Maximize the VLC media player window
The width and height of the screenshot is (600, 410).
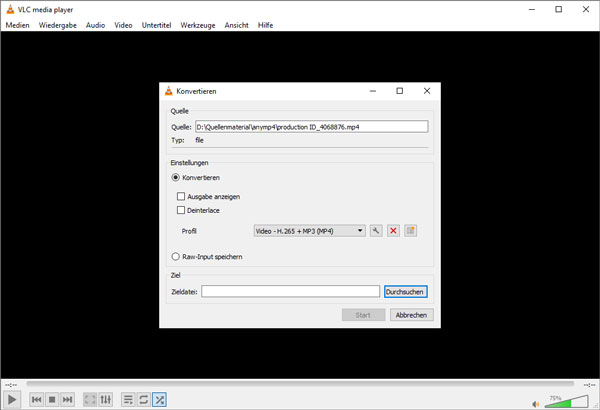point(559,10)
